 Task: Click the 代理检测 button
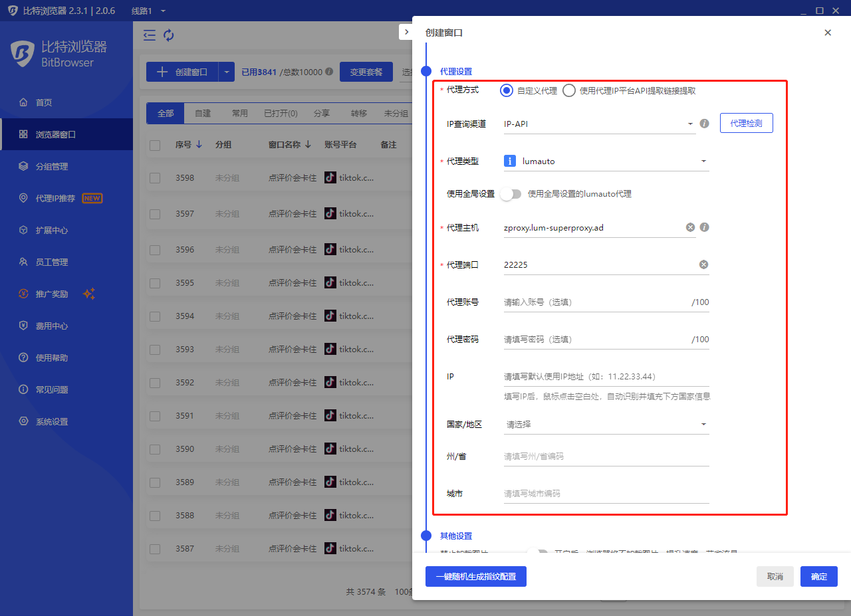coord(746,124)
